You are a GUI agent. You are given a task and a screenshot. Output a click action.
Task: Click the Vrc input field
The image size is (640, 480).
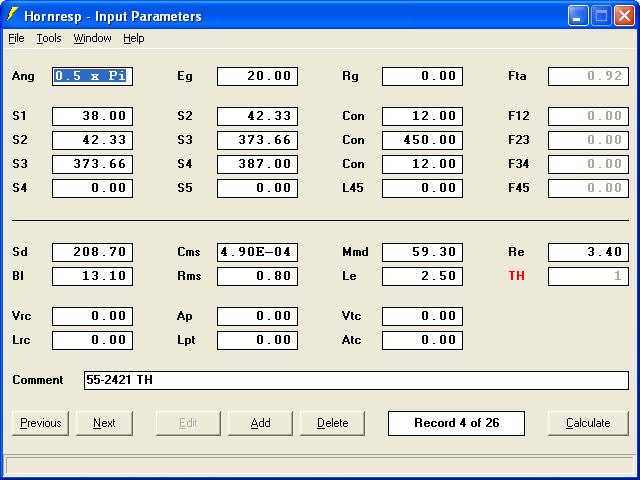pyautogui.click(x=92, y=316)
